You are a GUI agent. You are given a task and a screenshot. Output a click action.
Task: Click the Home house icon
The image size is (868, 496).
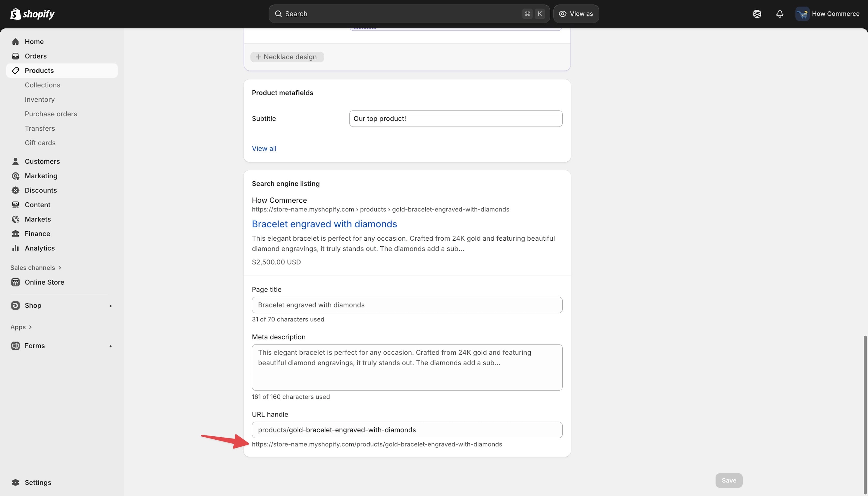[15, 42]
